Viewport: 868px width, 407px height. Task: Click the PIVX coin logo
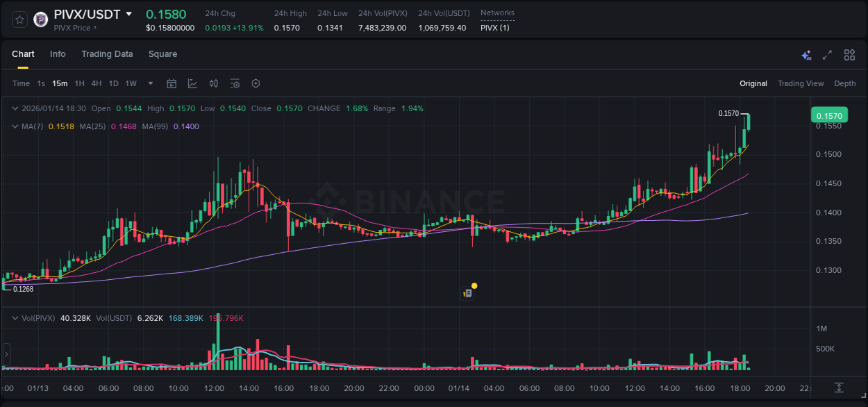point(40,19)
